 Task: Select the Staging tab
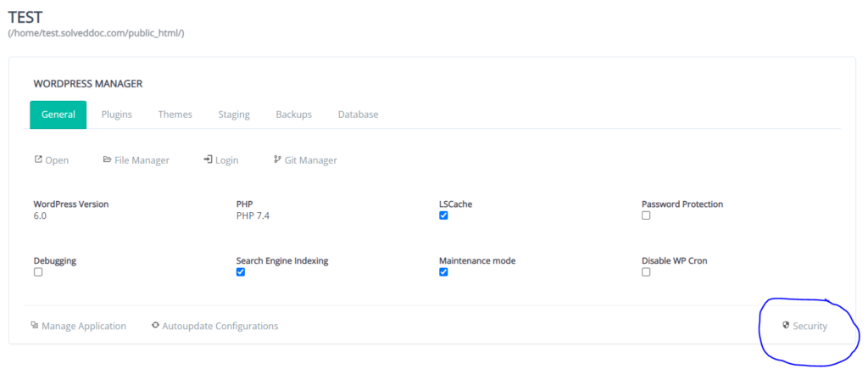234,115
